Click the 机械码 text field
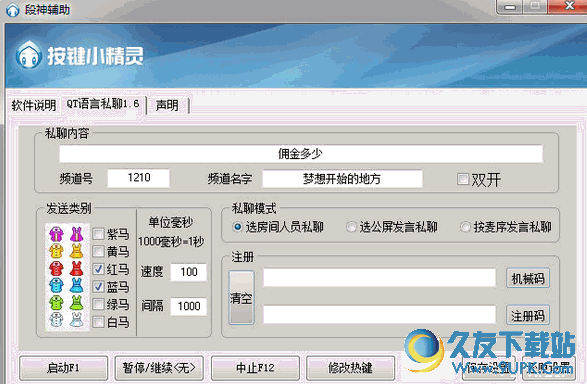This screenshot has height=384, width=587. pyautogui.click(x=380, y=278)
